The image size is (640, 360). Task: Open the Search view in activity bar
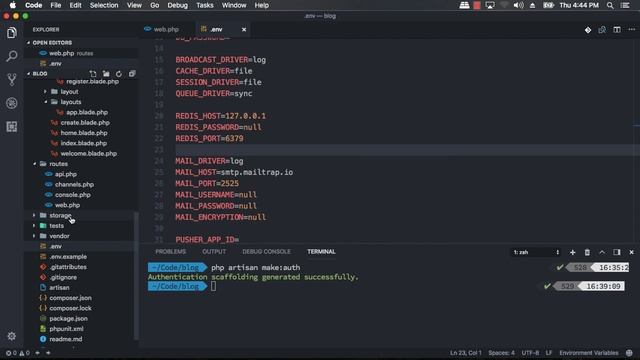click(x=12, y=56)
